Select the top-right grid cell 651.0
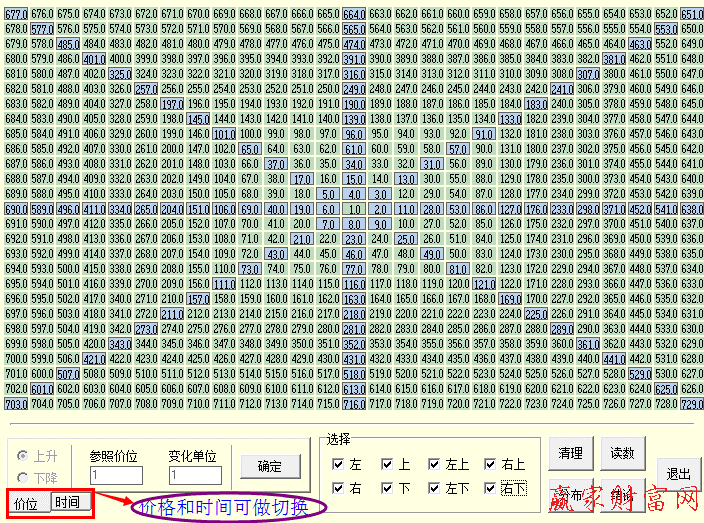Viewport: 704px width, 523px height. 692,14
